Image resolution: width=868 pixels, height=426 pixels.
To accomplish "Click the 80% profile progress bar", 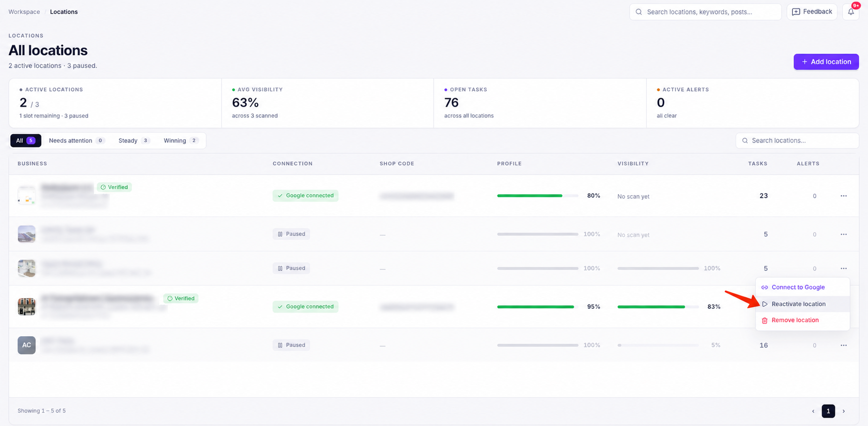I will tap(538, 196).
